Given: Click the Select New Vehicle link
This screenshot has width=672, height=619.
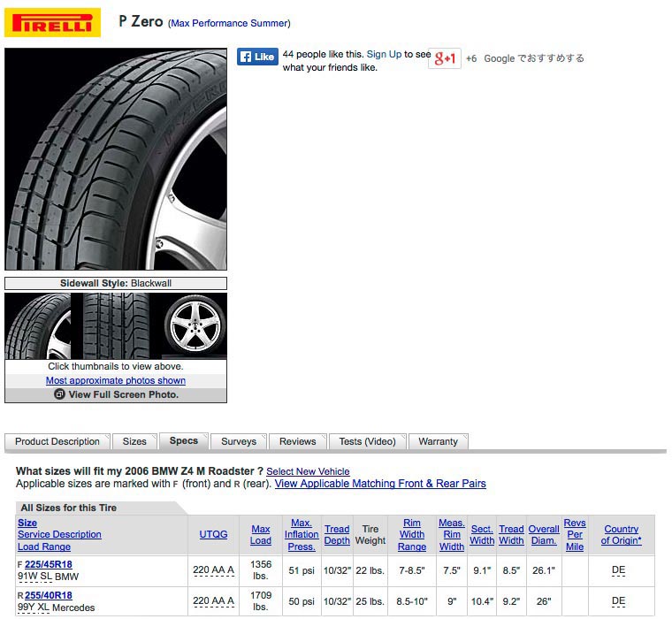Looking at the screenshot, I should (308, 471).
